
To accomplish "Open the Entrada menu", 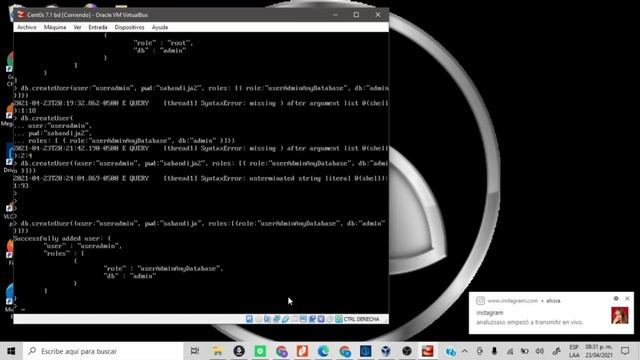I will [x=98, y=27].
